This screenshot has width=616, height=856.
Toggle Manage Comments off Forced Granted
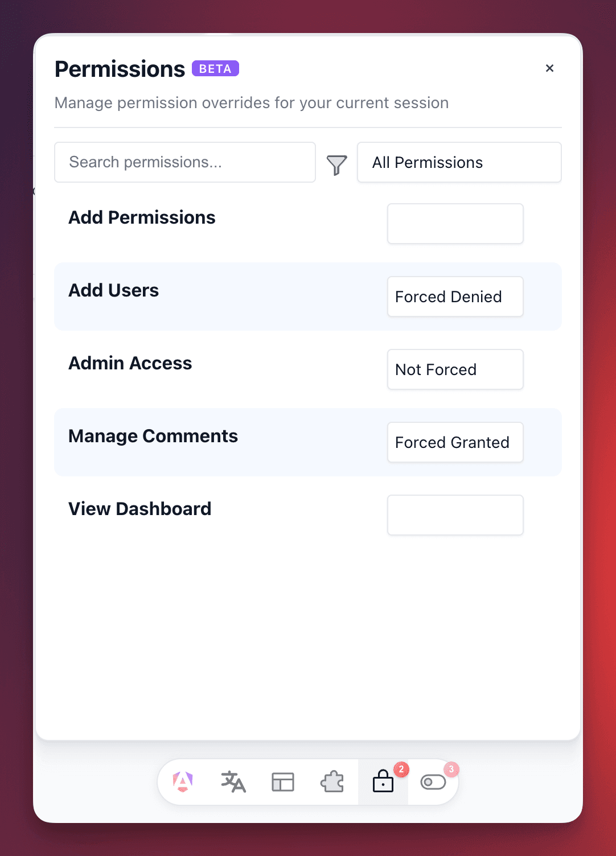455,442
